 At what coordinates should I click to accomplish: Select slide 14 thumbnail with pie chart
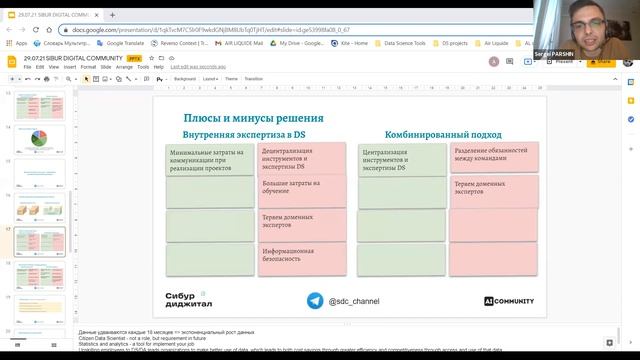point(40,140)
